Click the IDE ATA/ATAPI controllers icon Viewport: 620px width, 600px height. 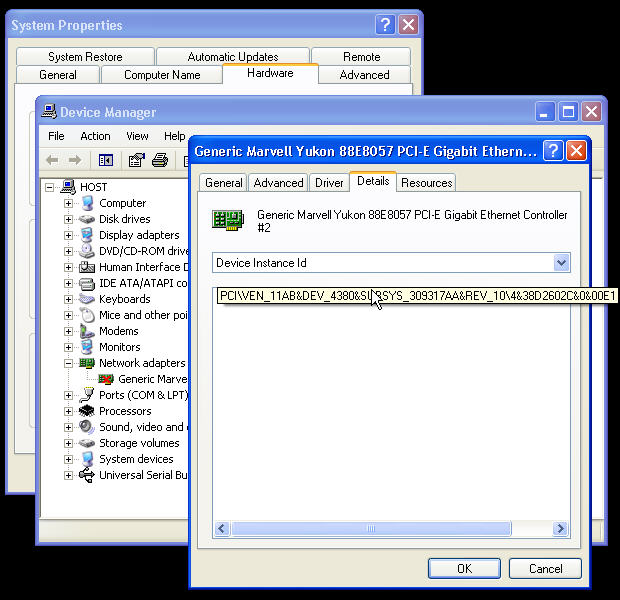(x=87, y=283)
